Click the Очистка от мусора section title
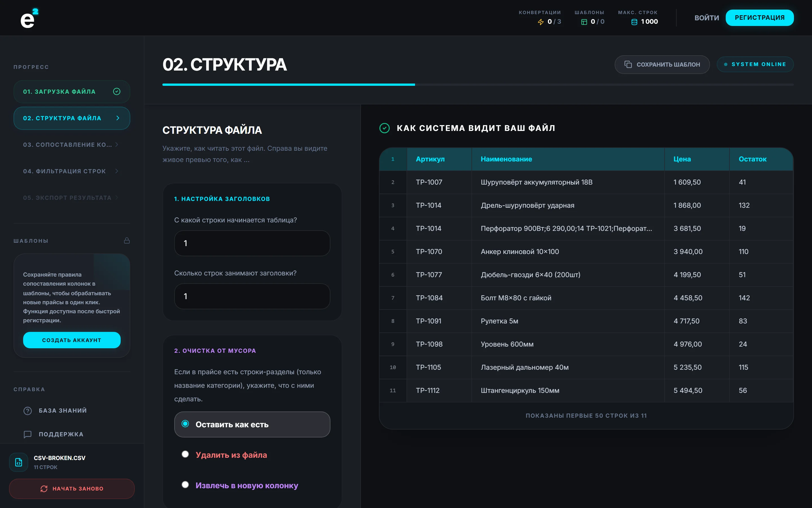Viewport: 812px width, 508px height. [215, 351]
